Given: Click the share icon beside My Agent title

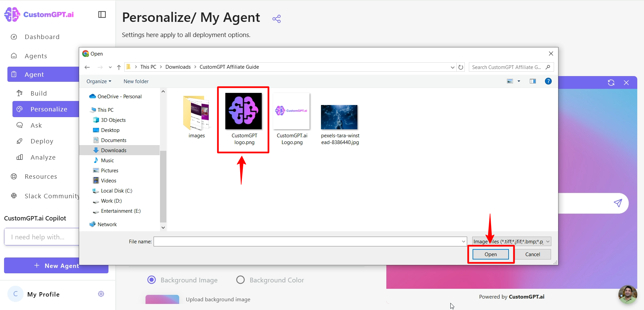Looking at the screenshot, I should [277, 19].
